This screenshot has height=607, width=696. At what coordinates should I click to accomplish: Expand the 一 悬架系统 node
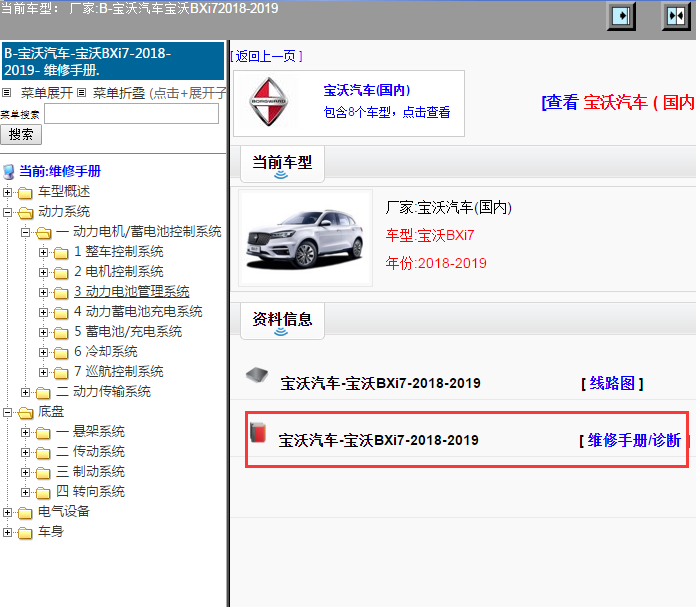click(x=25, y=432)
